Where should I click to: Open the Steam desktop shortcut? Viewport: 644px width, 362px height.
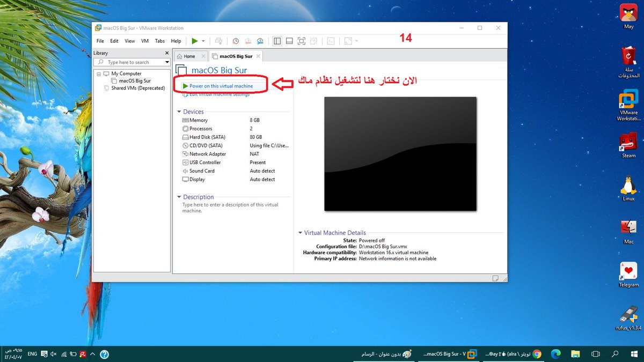[x=628, y=145]
